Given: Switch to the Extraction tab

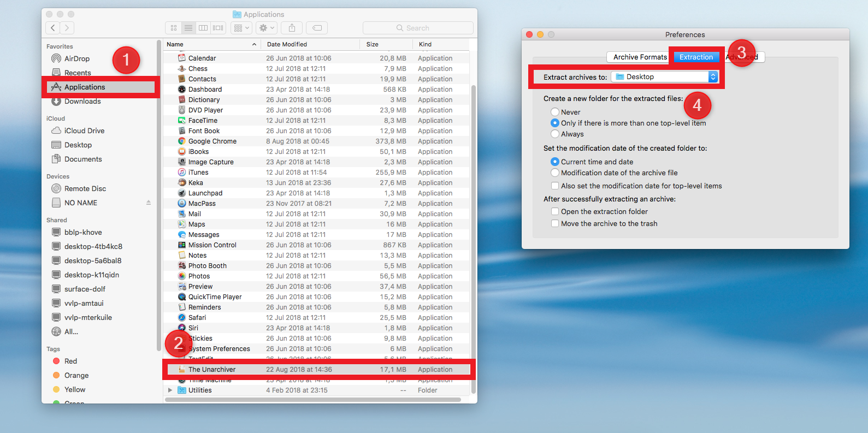Looking at the screenshot, I should (696, 57).
